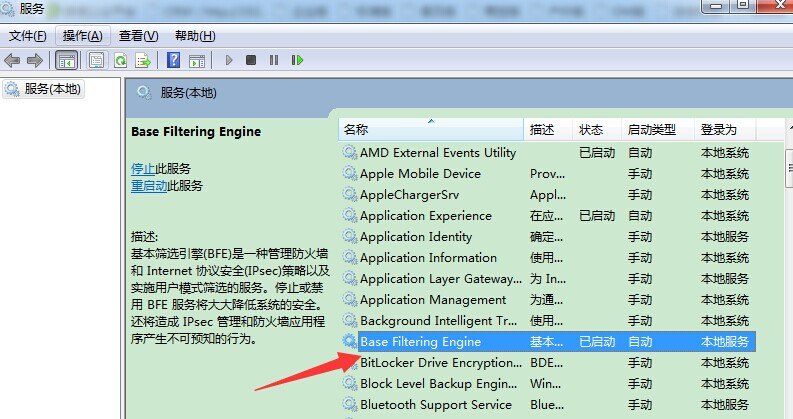Click the Restart Service toolbar icon
This screenshot has height=419, width=793.
[x=297, y=60]
